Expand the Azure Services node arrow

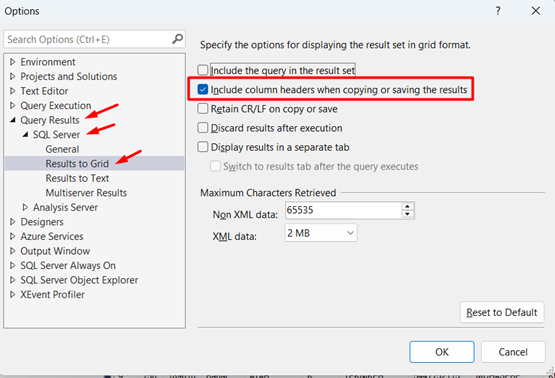pyautogui.click(x=13, y=236)
